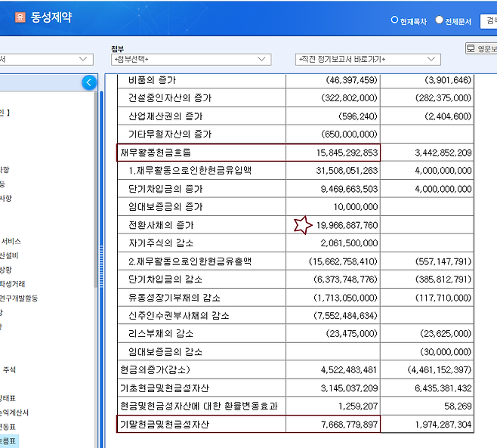Click the monitor icon for English version
Screen dimensions: 497x448
click(x=472, y=49)
